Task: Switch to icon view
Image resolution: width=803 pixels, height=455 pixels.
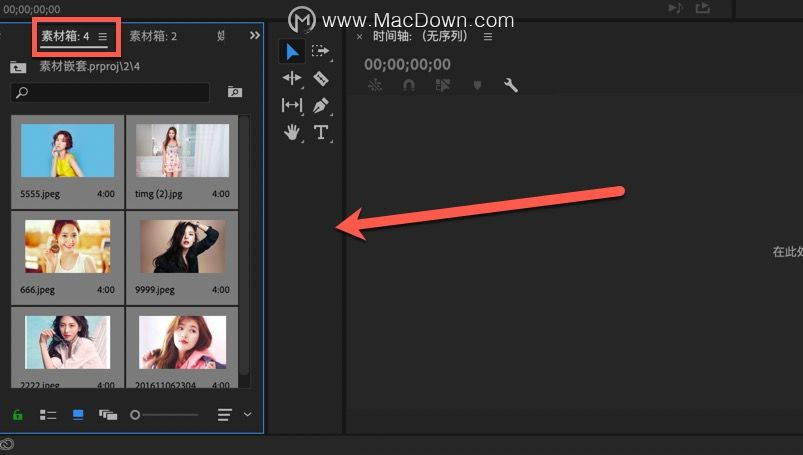Action: (78, 415)
